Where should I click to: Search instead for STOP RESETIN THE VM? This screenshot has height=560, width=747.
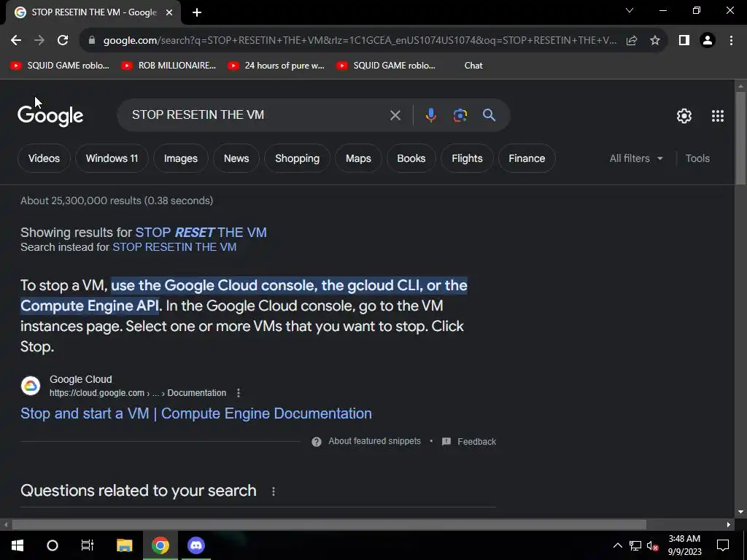tap(174, 247)
